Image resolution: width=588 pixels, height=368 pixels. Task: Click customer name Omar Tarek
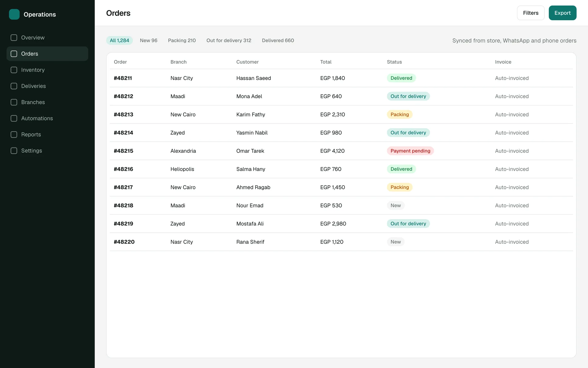(250, 151)
